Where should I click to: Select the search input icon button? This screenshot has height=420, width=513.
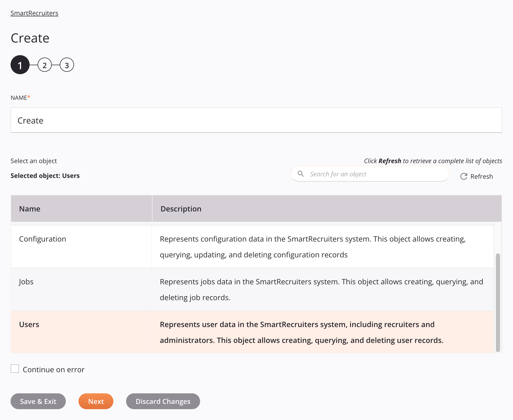(x=301, y=174)
